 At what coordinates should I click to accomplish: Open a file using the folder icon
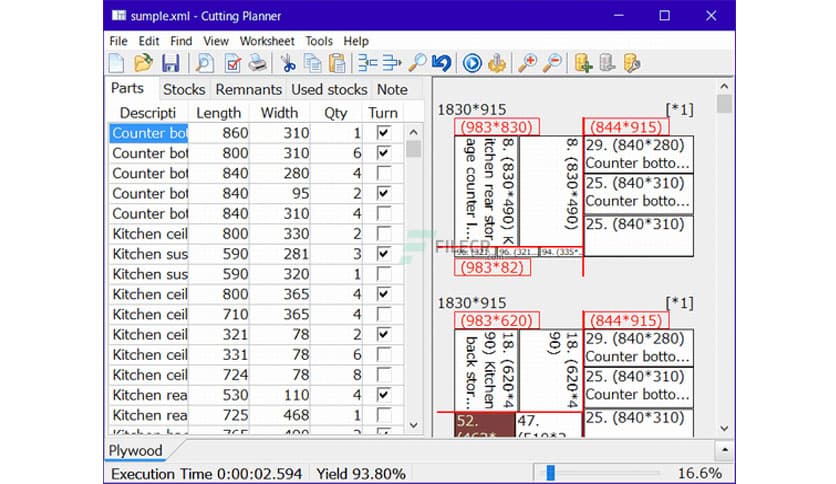(143, 63)
